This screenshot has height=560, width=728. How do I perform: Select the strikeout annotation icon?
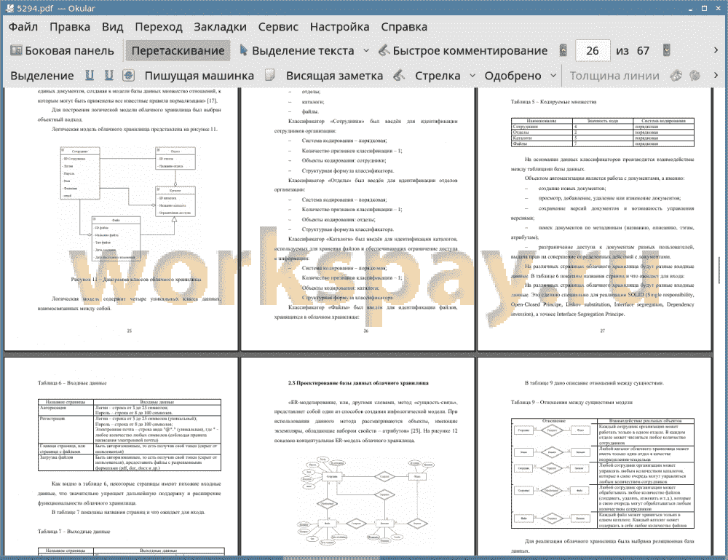point(129,75)
